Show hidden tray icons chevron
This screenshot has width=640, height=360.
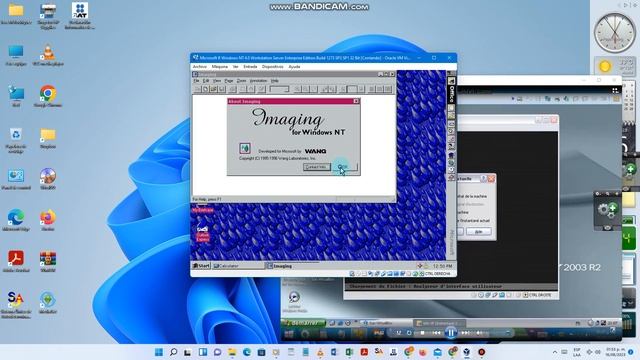click(x=555, y=352)
